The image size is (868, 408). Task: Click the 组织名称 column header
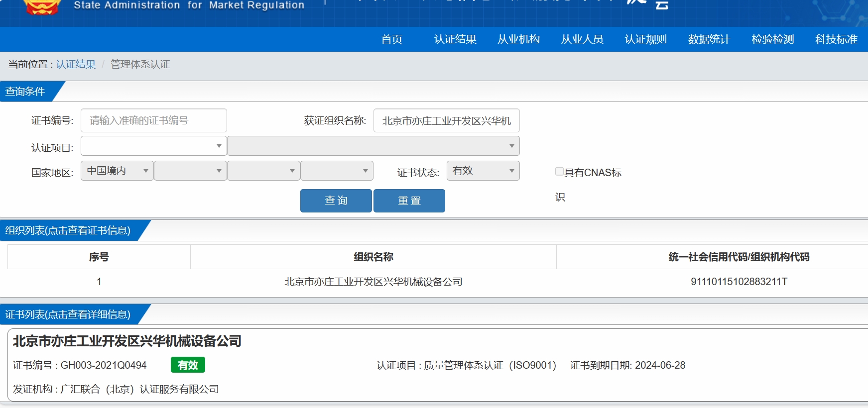tap(373, 257)
